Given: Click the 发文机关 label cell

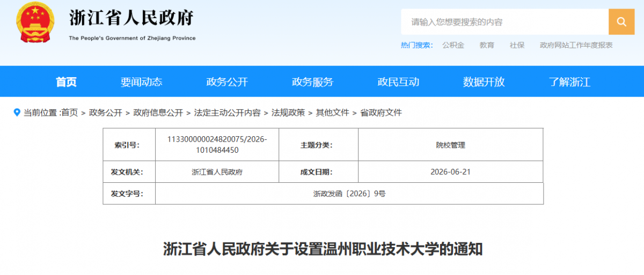Looking at the screenshot, I should [129, 172].
